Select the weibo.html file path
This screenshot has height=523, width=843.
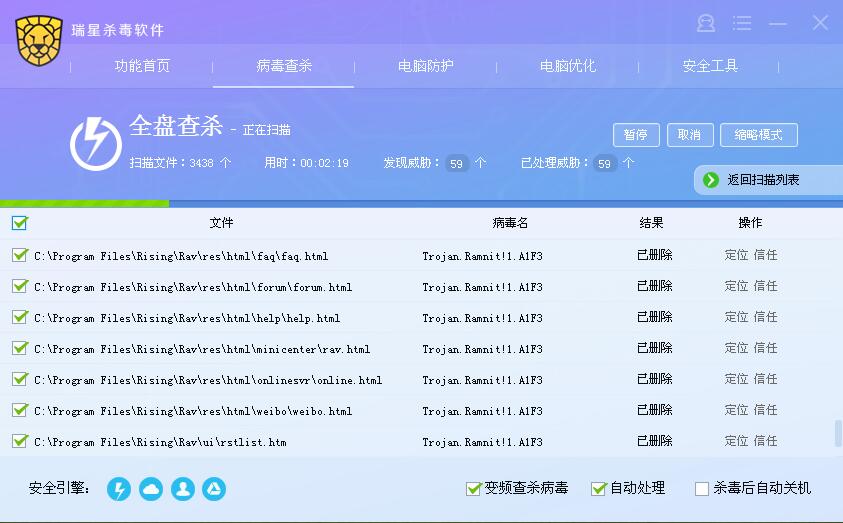[x=193, y=412]
